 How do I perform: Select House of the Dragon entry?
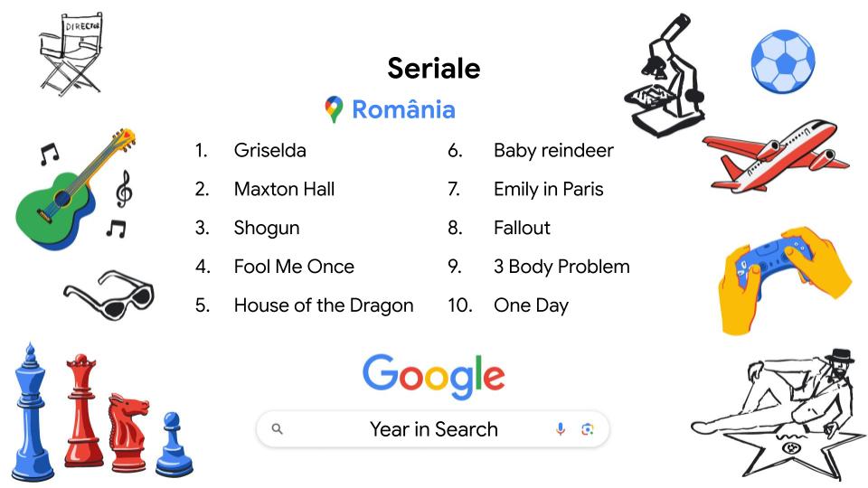point(323,305)
